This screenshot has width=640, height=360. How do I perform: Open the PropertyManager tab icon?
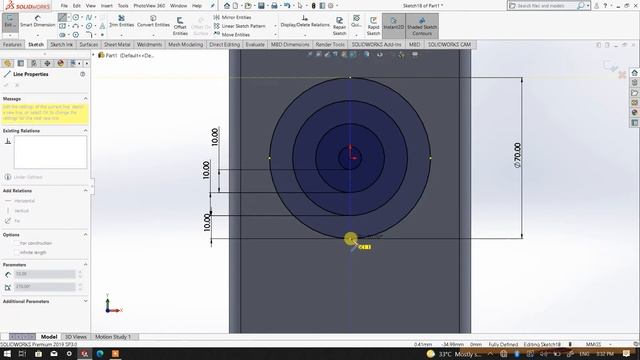pos(20,63)
